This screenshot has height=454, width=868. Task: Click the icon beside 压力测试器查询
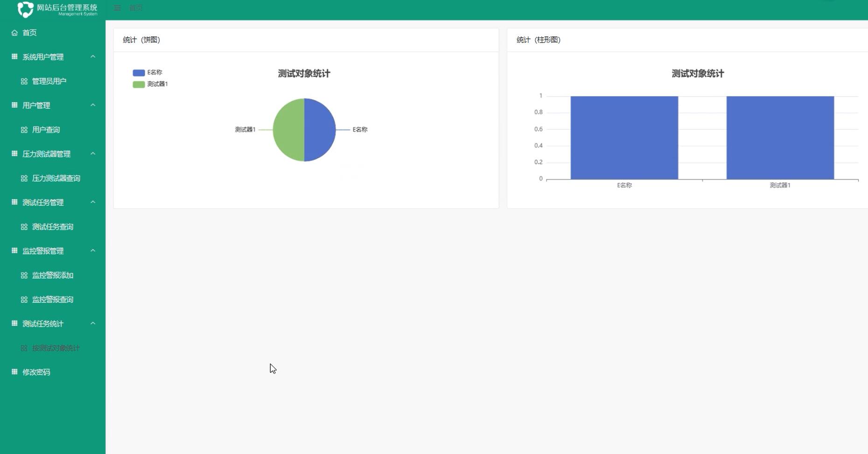coord(24,178)
